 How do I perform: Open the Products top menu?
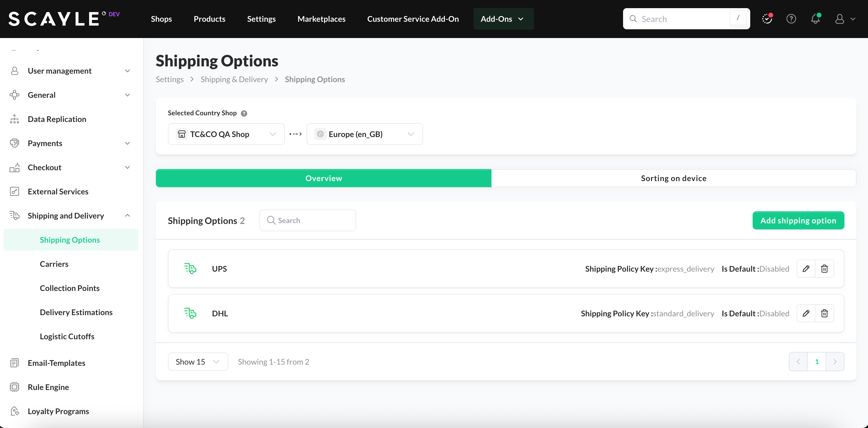tap(209, 19)
